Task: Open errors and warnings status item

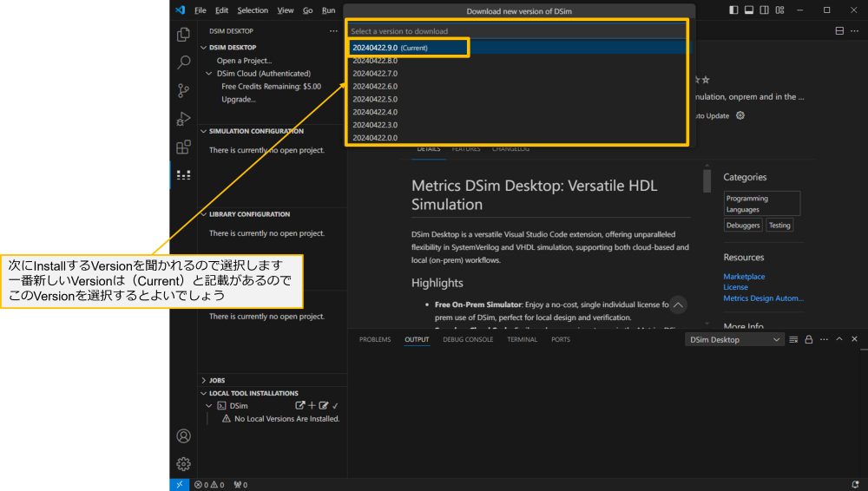Action: coord(209,484)
